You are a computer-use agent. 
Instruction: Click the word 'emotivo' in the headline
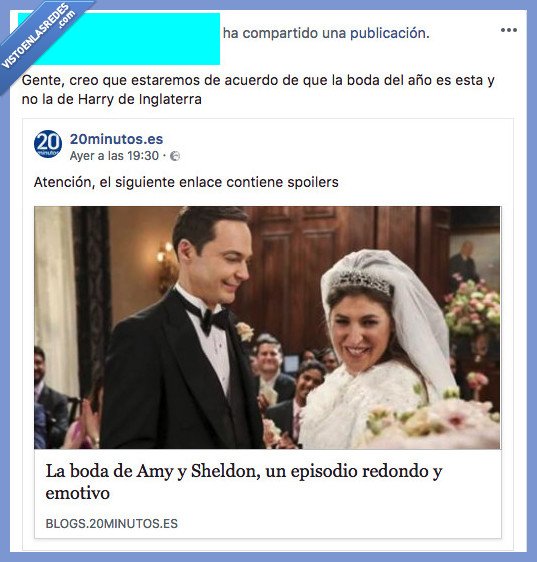click(x=77, y=493)
